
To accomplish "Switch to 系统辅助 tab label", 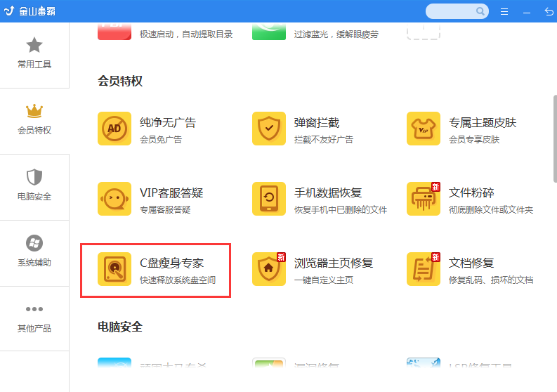I will tap(34, 263).
